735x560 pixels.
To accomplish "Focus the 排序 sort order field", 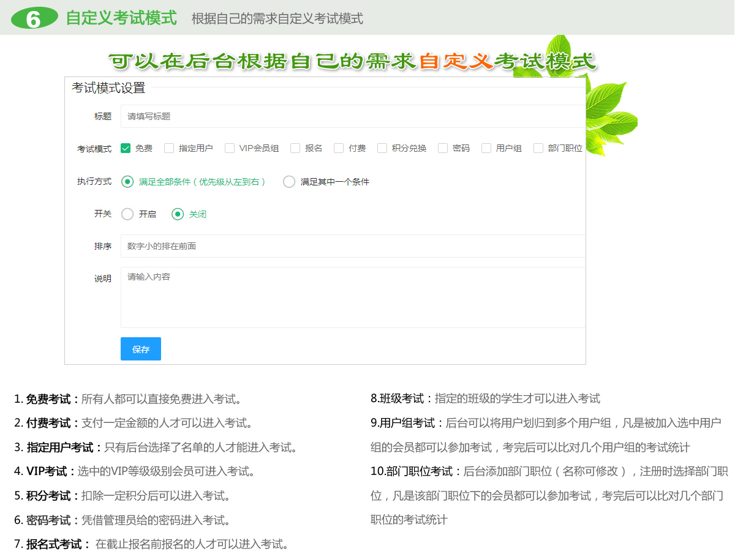I will click(353, 246).
